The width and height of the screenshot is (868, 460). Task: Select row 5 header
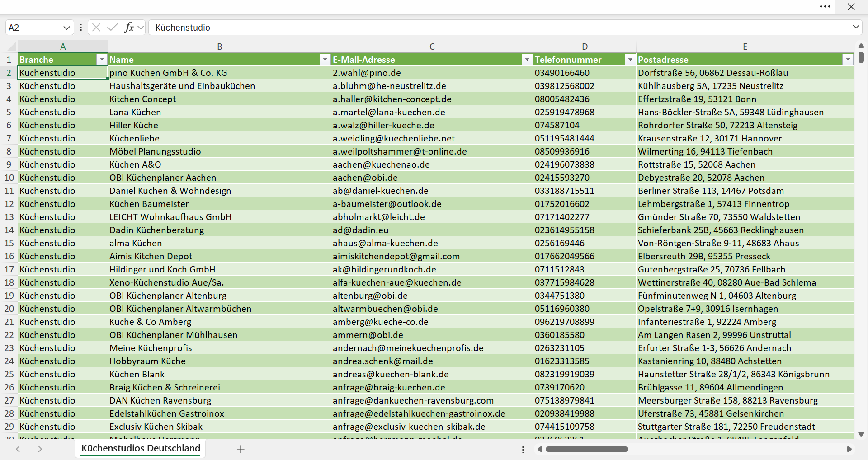9,112
